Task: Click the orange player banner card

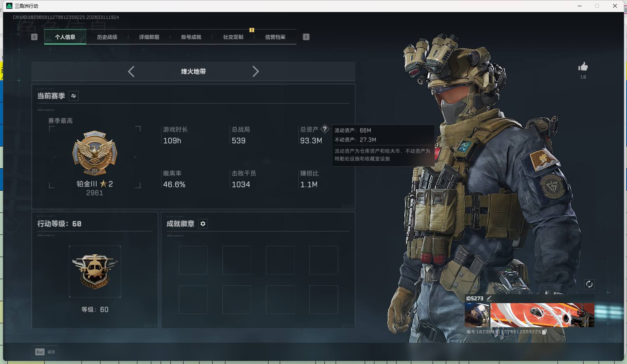Action: [542, 315]
